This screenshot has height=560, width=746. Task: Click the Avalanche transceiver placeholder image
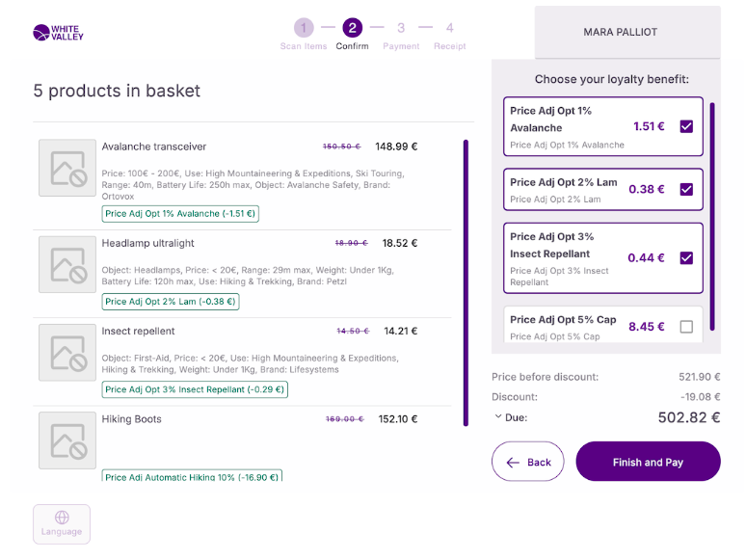(x=67, y=169)
